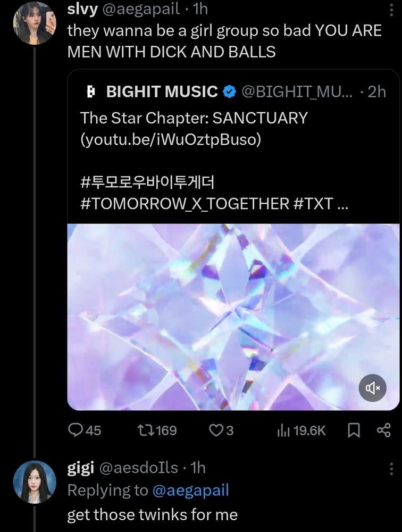Click the @aegapail mention link in reply

coord(191,491)
